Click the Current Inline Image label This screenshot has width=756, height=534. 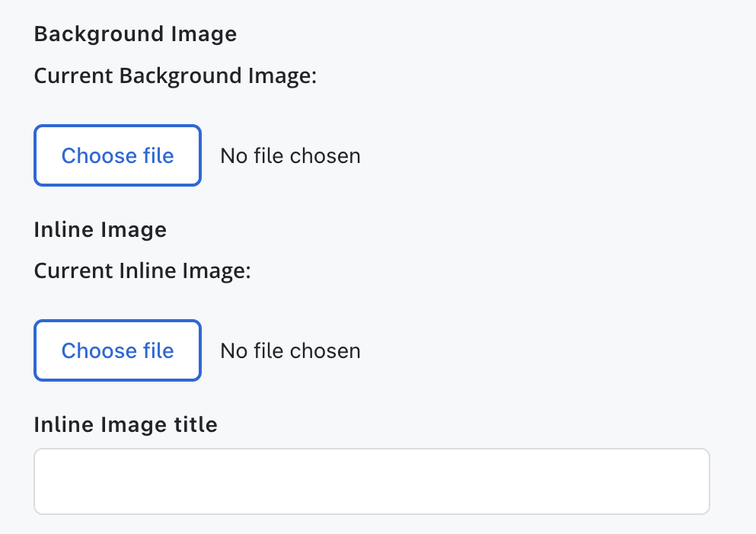pos(142,271)
